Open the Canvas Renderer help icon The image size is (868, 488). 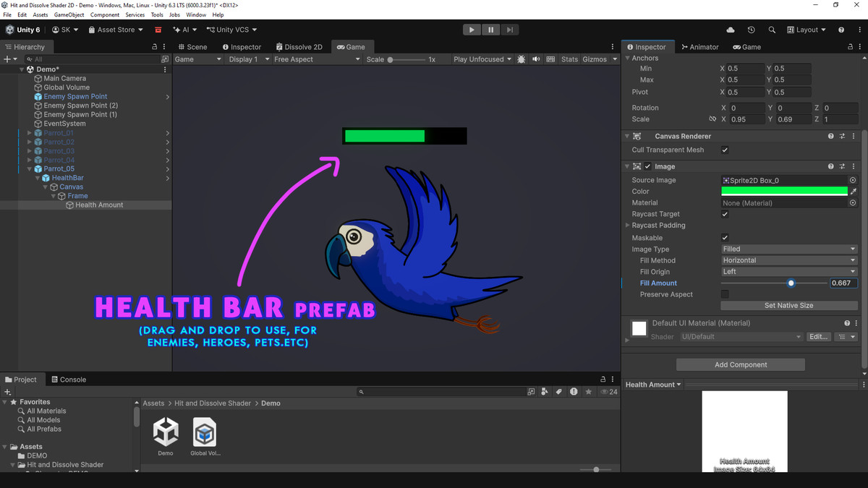(x=831, y=136)
